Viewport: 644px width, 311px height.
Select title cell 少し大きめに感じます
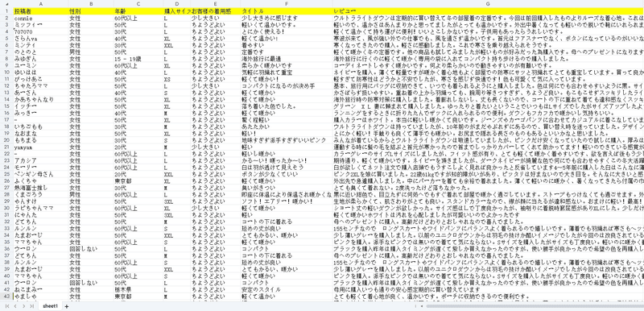coord(287,18)
